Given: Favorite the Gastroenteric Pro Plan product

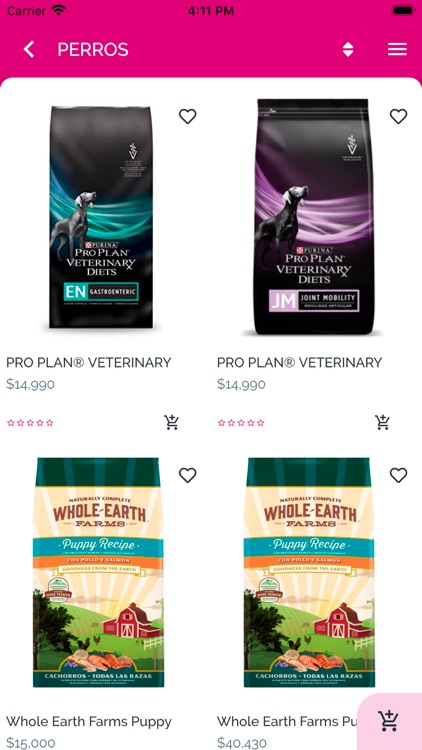Looking at the screenshot, I should pos(188,116).
